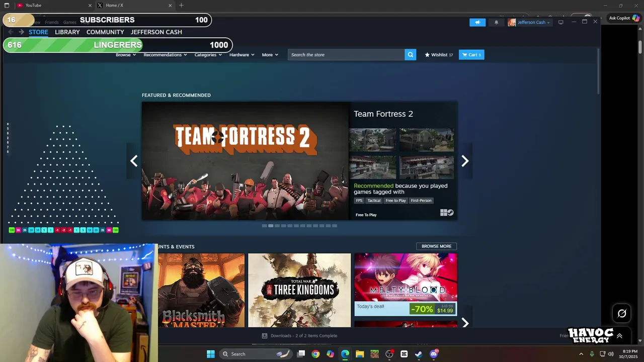This screenshot has height=362, width=644.
Task: Open the Wishlist star link
Action: pos(439,55)
